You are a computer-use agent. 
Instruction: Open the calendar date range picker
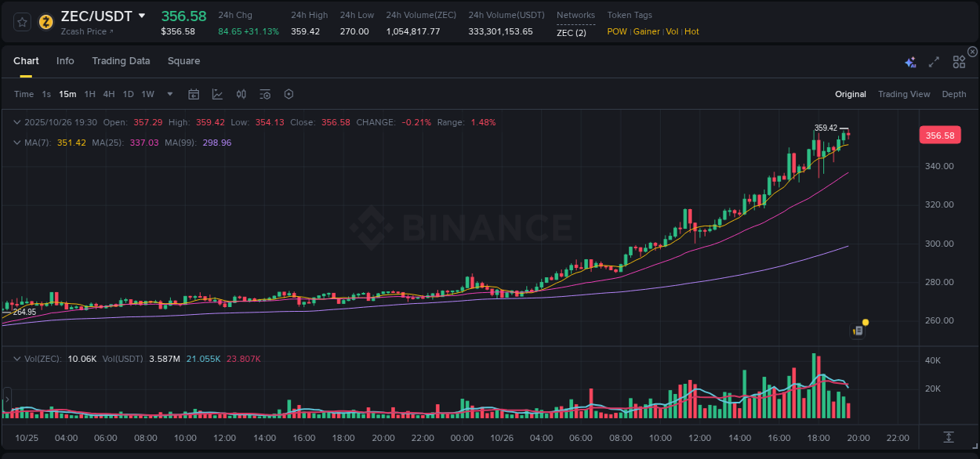pyautogui.click(x=194, y=93)
